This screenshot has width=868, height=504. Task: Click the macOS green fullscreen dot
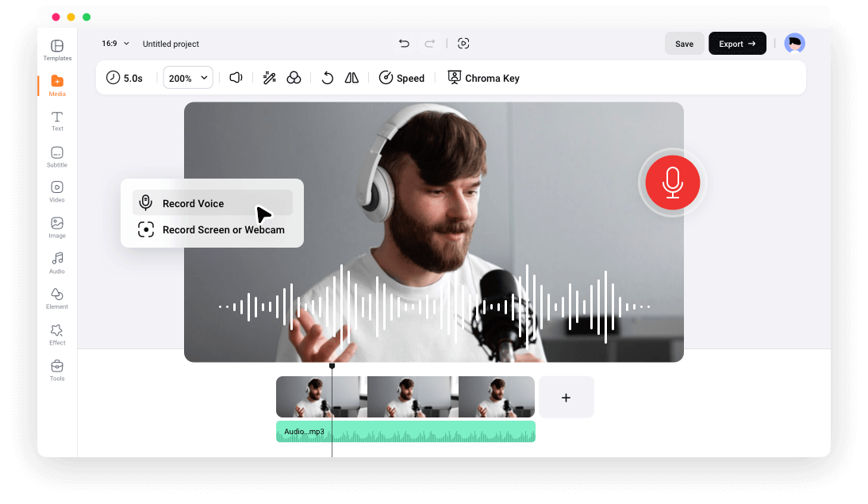(86, 17)
